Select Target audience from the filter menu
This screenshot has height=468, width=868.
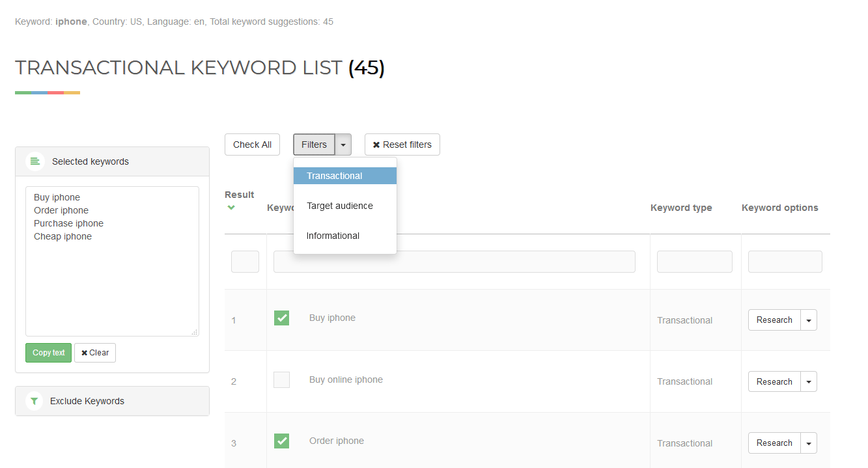pyautogui.click(x=339, y=205)
